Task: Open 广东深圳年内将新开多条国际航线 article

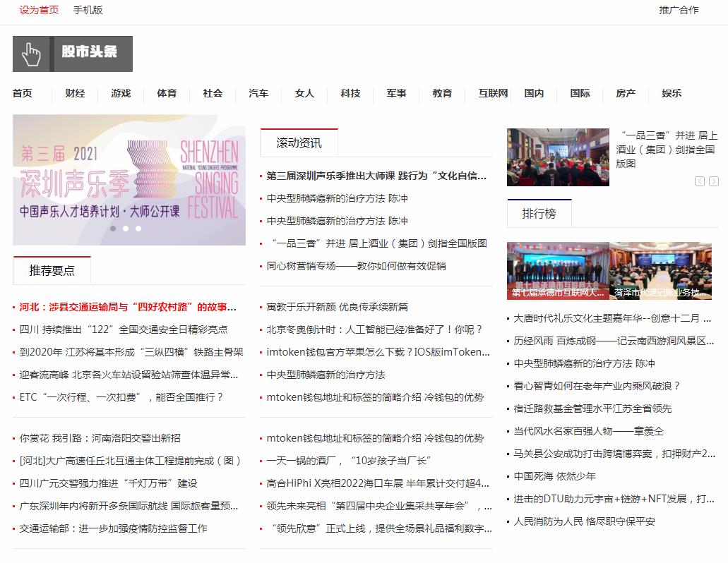Action: click(x=129, y=505)
